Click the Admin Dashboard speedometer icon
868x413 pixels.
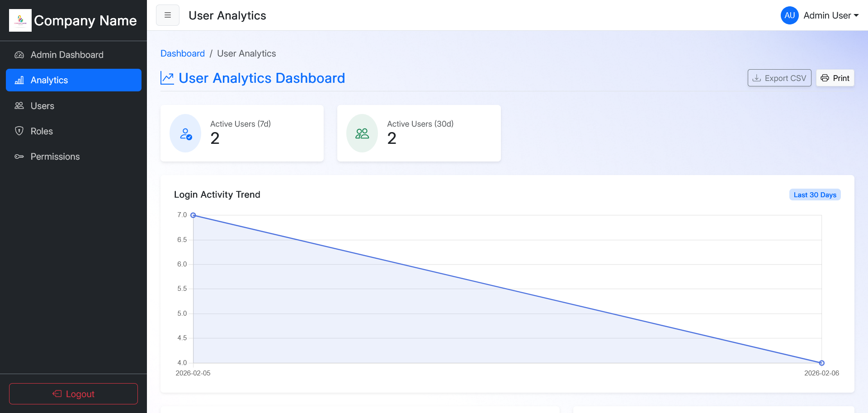[x=19, y=55]
